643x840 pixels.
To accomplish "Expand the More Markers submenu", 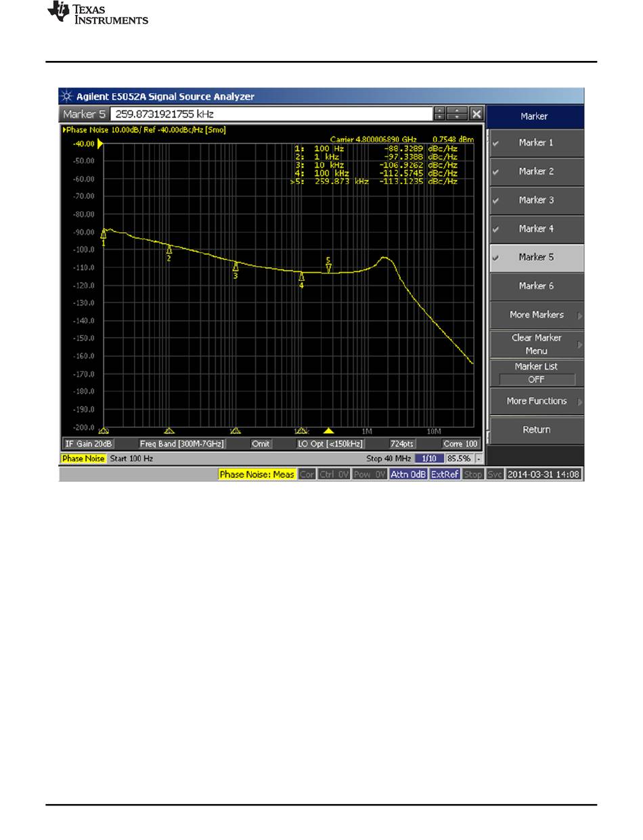I will click(x=536, y=315).
